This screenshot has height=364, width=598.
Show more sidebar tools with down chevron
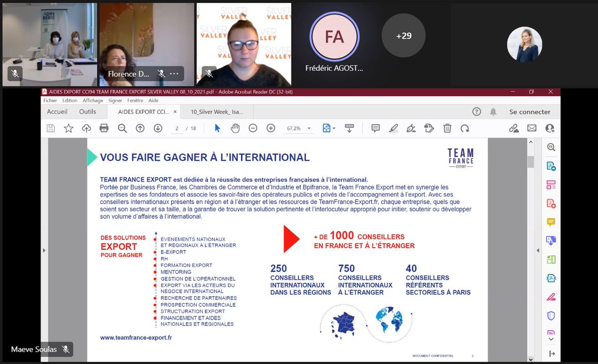[x=551, y=340]
